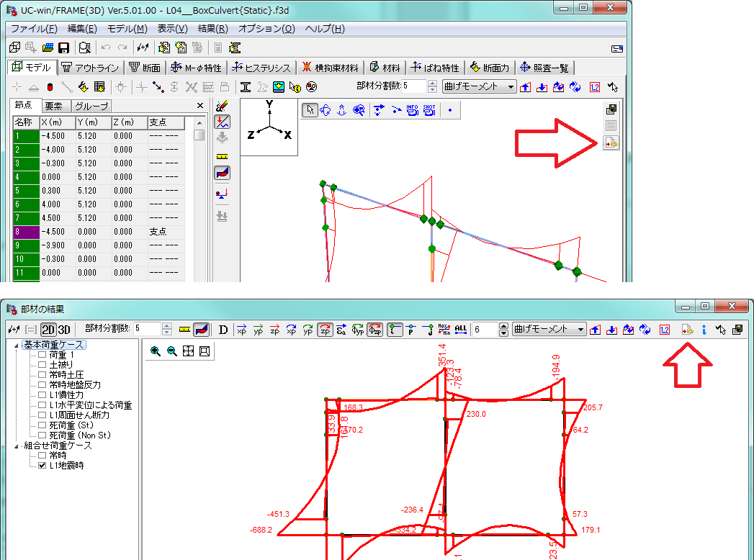Click the ruler measure icon in side toolbar

pyautogui.click(x=222, y=156)
